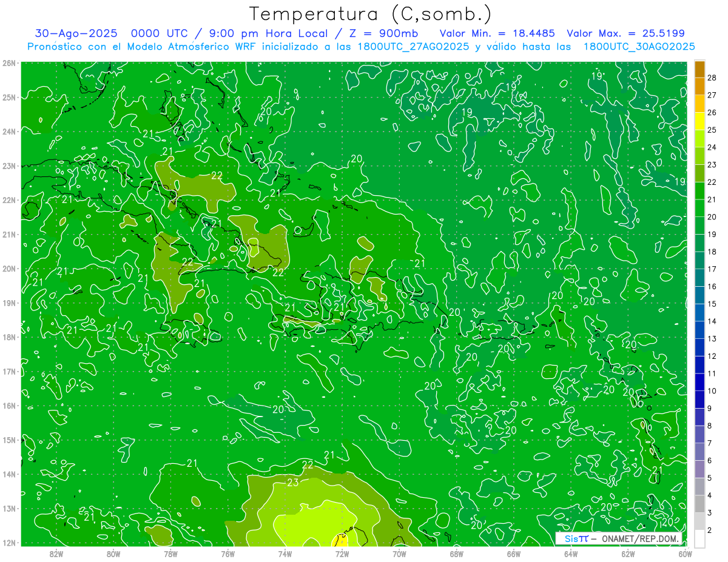Pick the dark blue swatch between 10 and 11

coord(699,383)
